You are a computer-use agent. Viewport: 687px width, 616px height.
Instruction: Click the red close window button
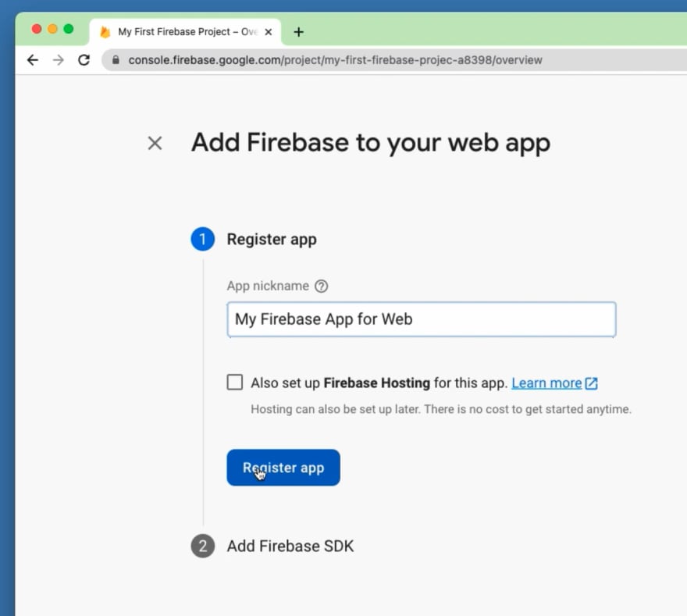pyautogui.click(x=37, y=29)
